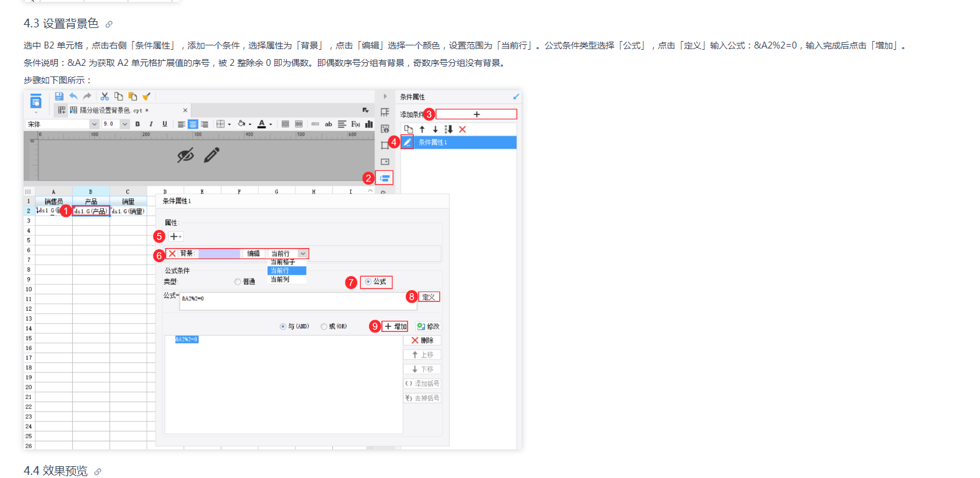Click the Save icon in toolbar
Screen dimensions: 980x478
(59, 96)
